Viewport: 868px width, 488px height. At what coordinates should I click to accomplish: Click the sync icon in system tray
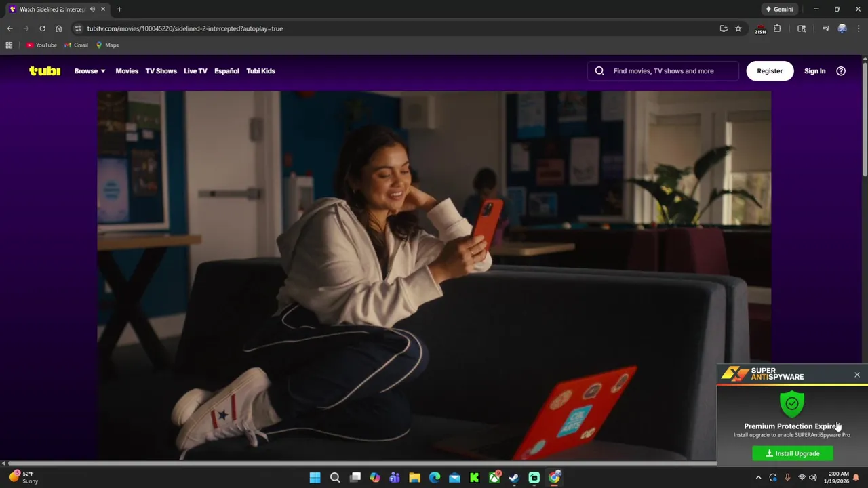pyautogui.click(x=773, y=478)
